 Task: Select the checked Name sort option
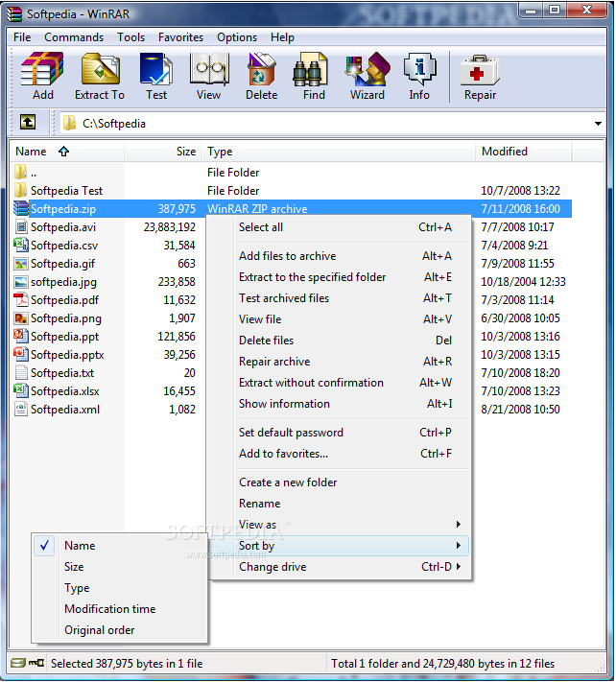(120, 545)
